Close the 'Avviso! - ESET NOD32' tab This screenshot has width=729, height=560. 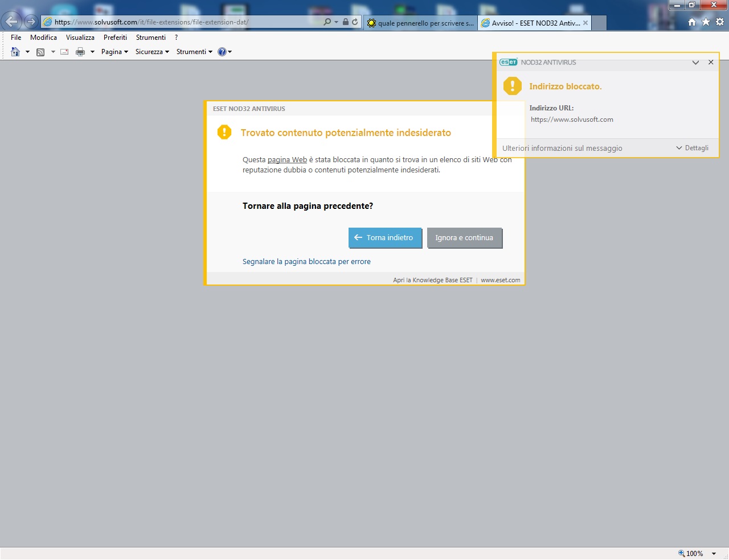[585, 23]
